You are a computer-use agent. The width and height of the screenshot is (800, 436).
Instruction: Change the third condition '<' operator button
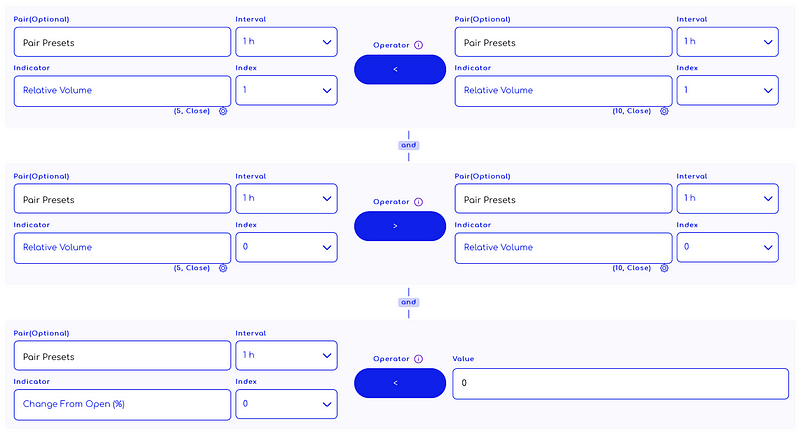400,383
